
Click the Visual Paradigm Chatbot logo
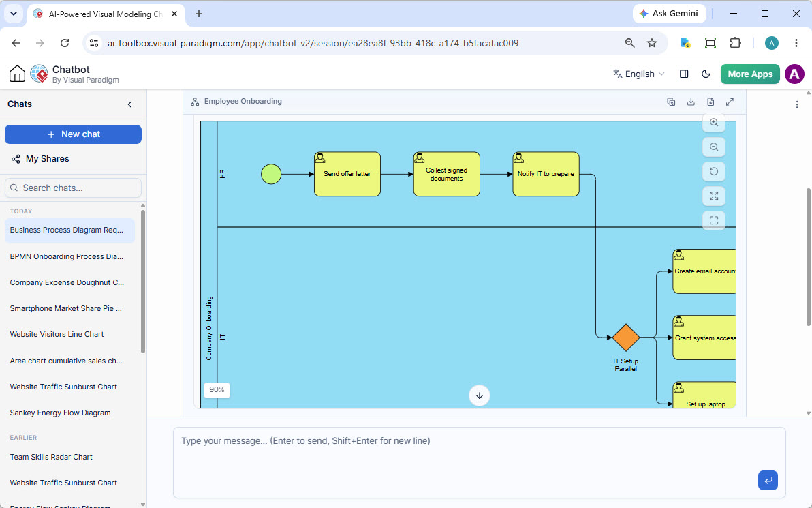(x=39, y=74)
